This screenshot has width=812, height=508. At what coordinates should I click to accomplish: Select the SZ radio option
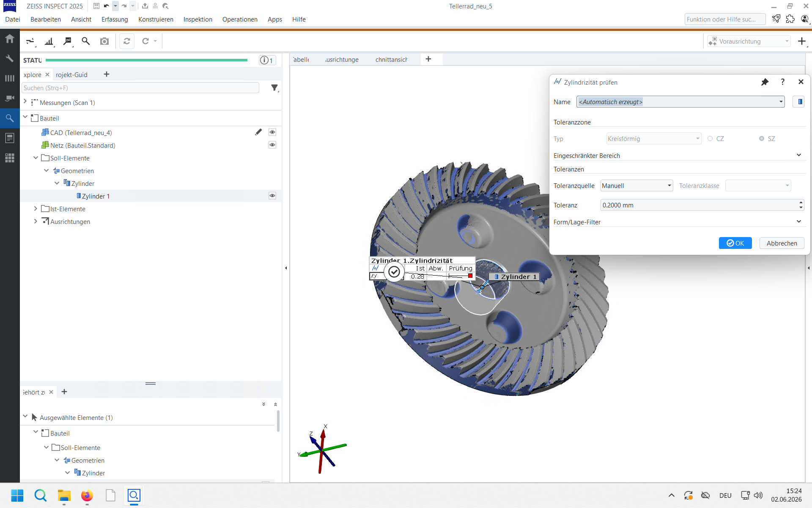point(762,138)
